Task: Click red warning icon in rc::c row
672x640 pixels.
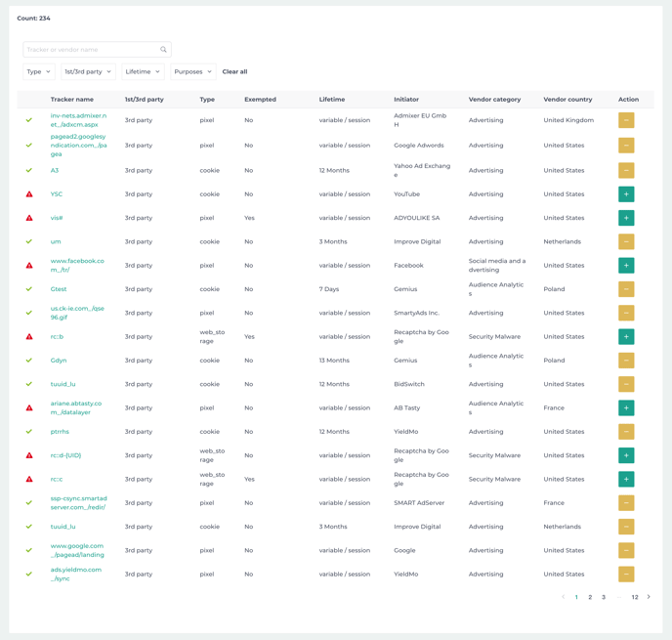Action: [x=29, y=479]
